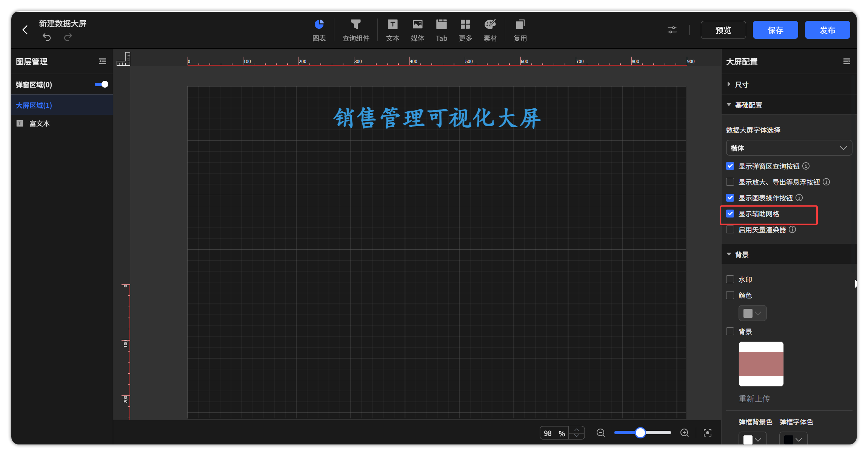Viewport: 868px width, 452px height.
Task: Collapse the 图层管理 panel menu icon
Action: [103, 61]
